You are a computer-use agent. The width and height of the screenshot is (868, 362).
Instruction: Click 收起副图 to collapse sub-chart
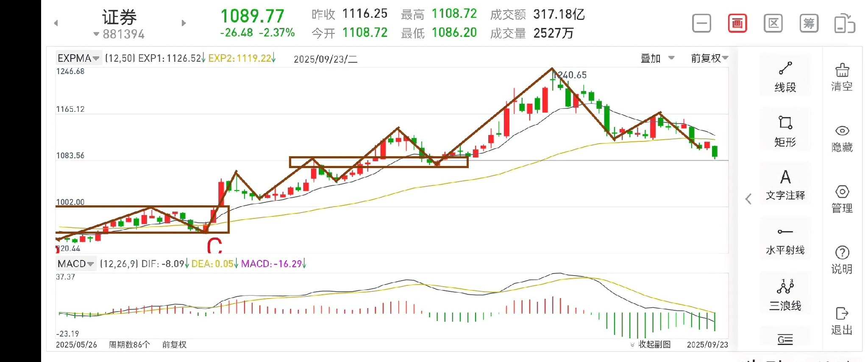pyautogui.click(x=651, y=344)
